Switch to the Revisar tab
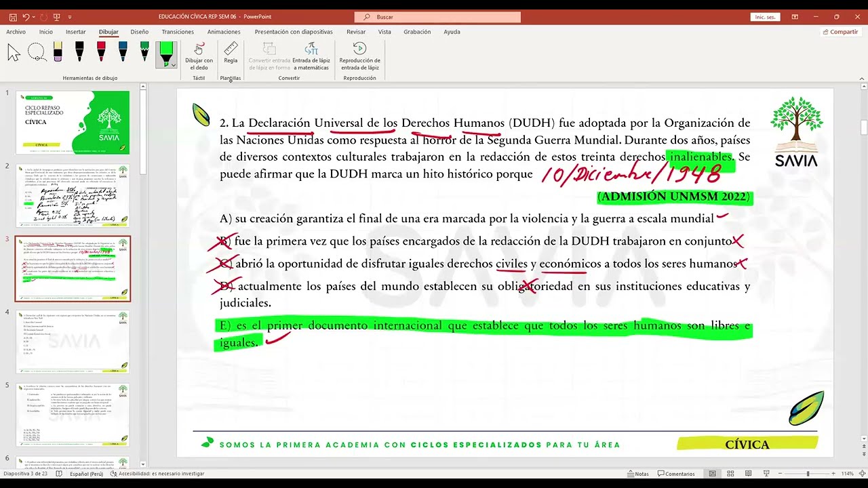 [356, 32]
